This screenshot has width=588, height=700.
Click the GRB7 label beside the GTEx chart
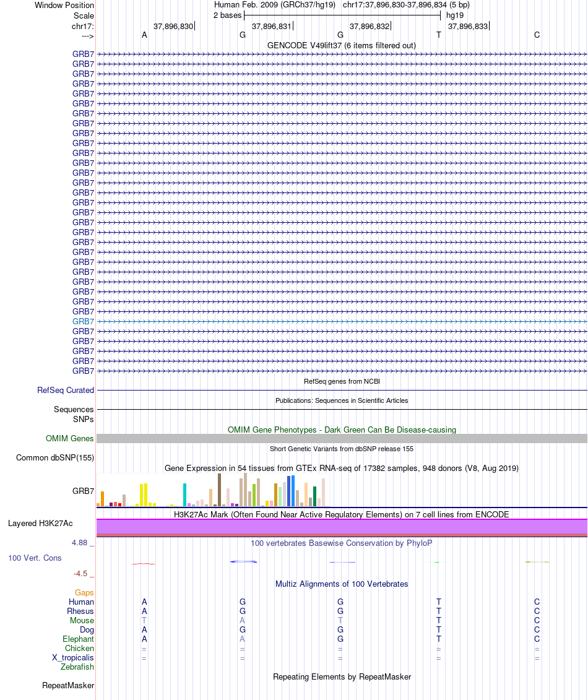coord(83,491)
